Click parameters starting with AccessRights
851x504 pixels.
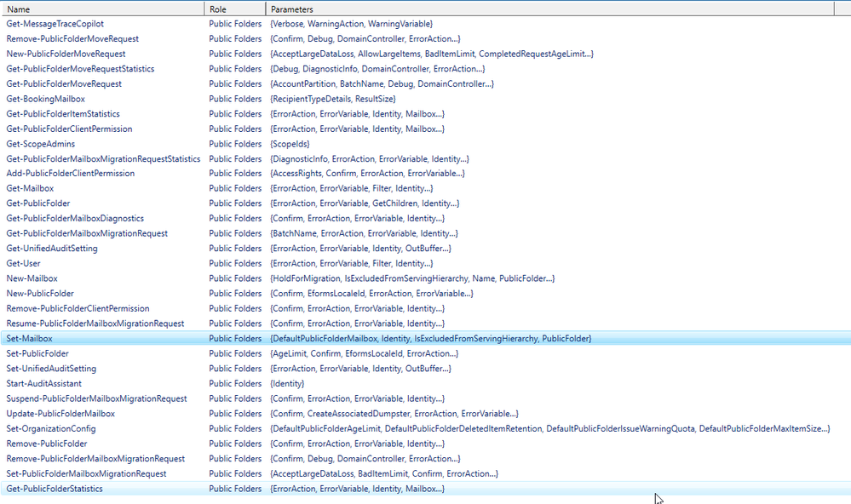[367, 173]
